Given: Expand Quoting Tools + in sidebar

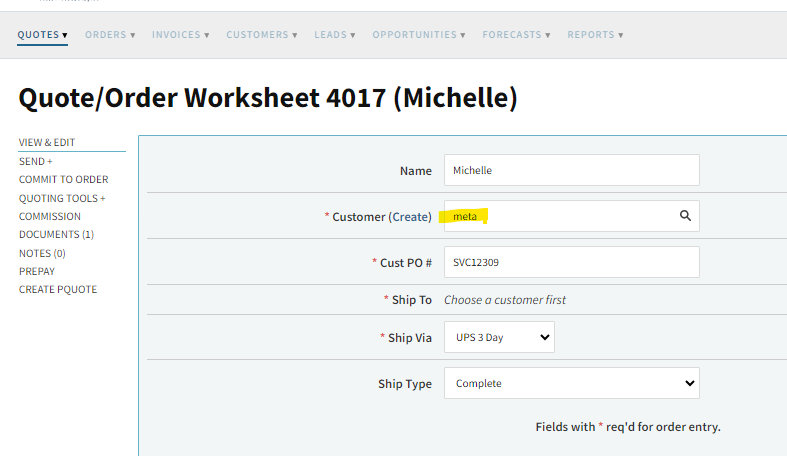Looking at the screenshot, I should coord(62,198).
